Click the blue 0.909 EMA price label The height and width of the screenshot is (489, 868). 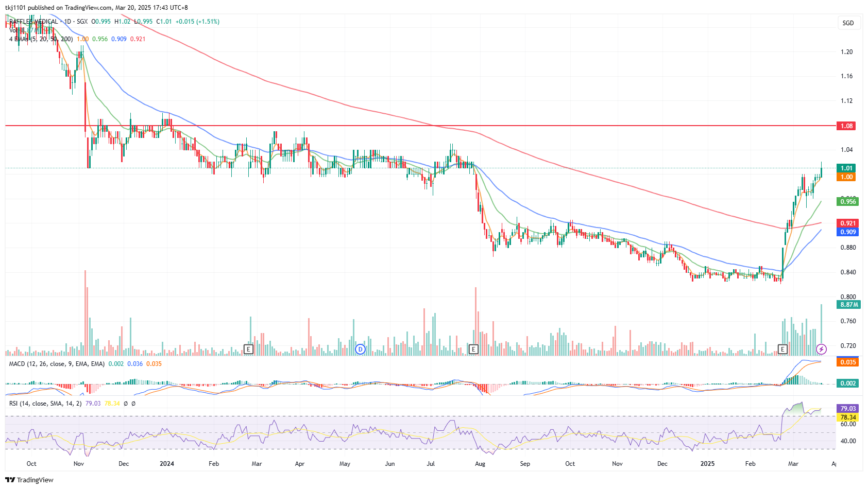(848, 232)
